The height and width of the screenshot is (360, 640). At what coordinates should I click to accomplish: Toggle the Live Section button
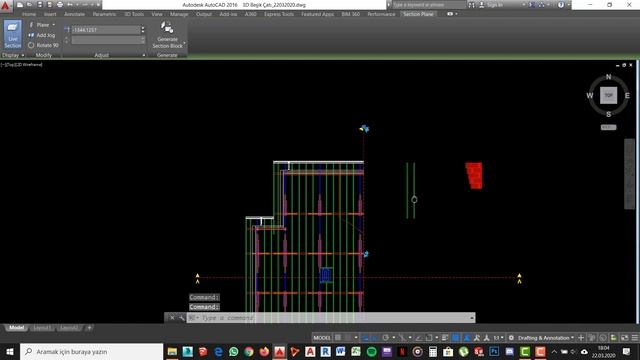(13, 34)
